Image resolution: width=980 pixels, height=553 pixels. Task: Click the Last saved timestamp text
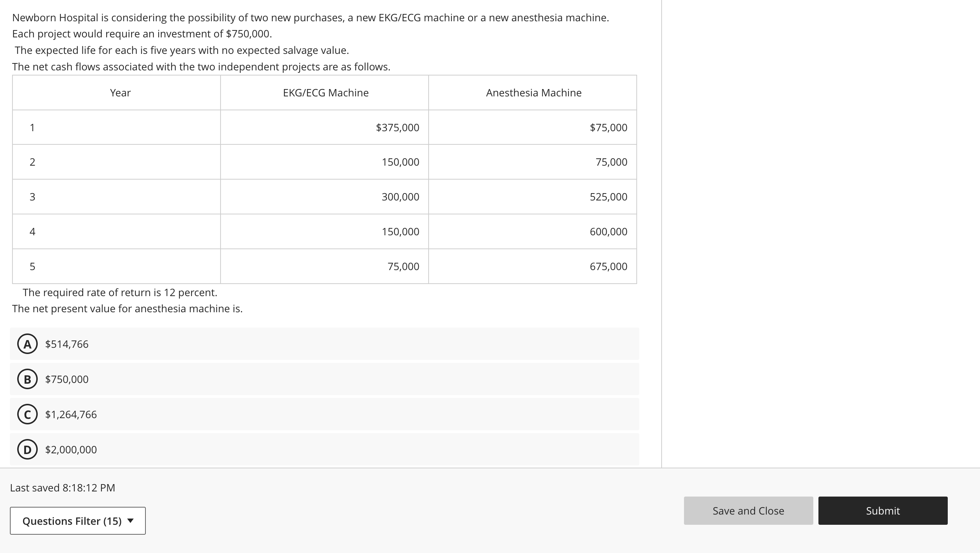(x=62, y=488)
